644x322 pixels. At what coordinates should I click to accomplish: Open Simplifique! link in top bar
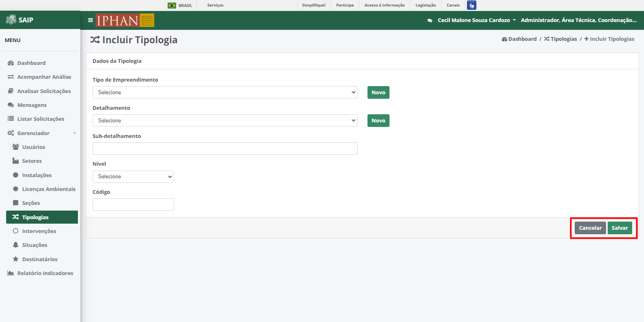tap(314, 5)
